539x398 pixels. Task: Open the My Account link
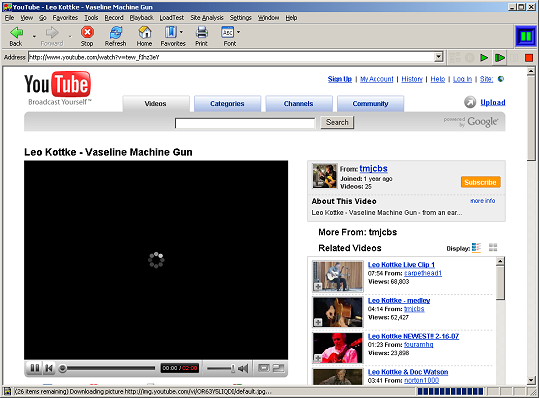click(x=377, y=79)
